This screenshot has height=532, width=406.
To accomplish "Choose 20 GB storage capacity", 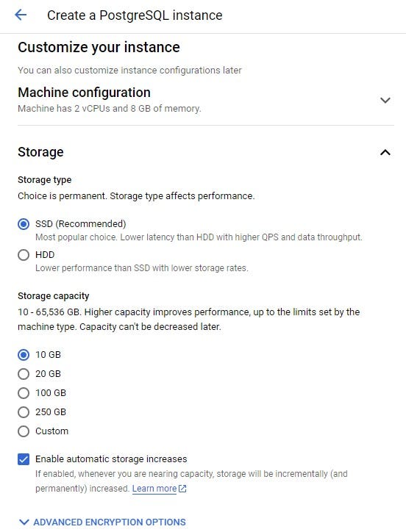I will point(24,374).
